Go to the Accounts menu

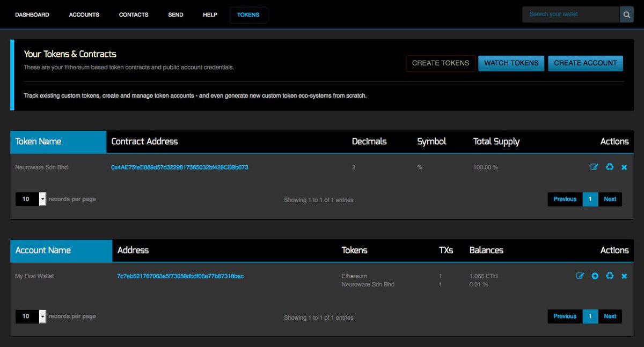pyautogui.click(x=84, y=14)
